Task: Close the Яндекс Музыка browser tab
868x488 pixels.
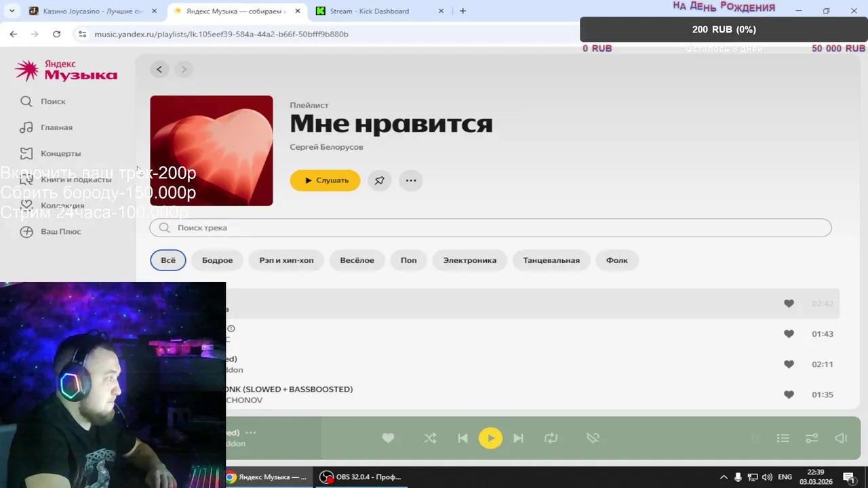Action: tap(298, 11)
